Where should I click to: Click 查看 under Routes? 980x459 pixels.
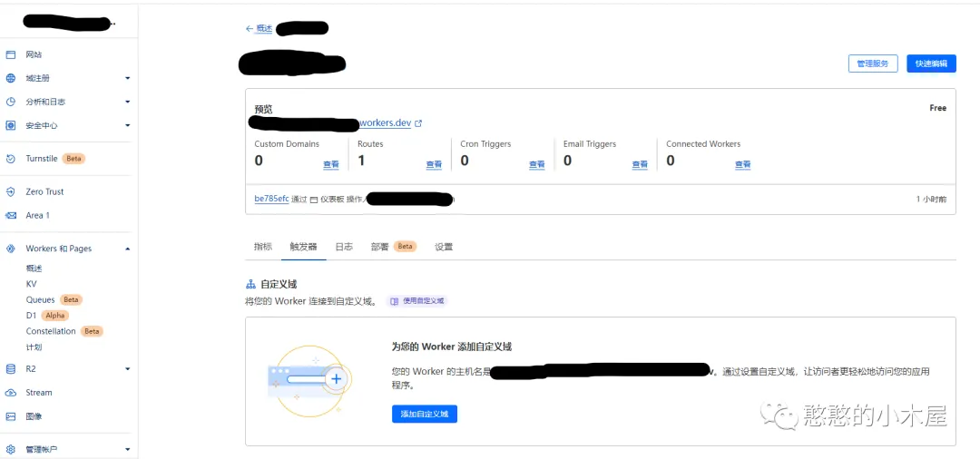coord(434,165)
